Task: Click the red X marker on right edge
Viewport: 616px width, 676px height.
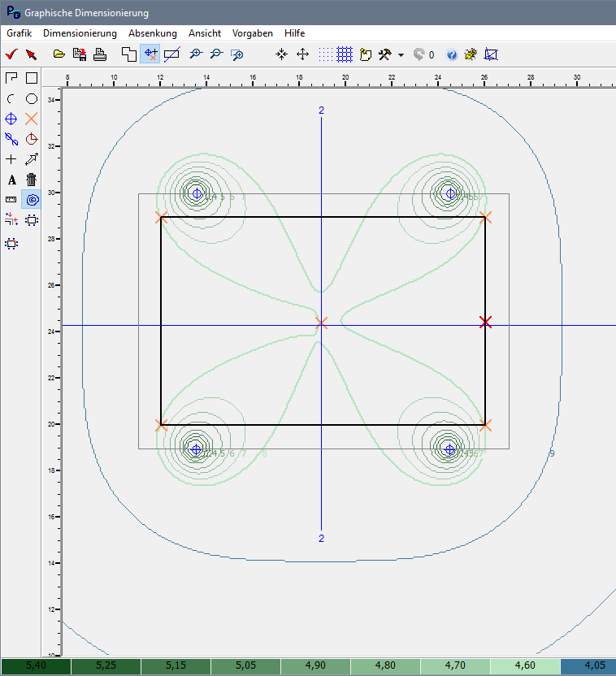Action: point(486,322)
